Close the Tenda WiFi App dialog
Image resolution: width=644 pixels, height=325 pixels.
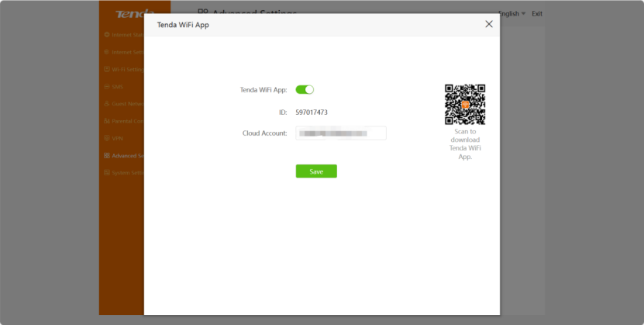coord(488,24)
